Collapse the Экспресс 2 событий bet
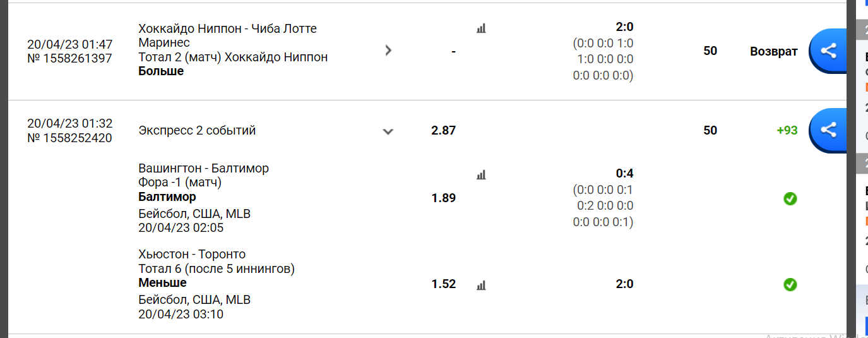The image size is (868, 338). tap(388, 131)
